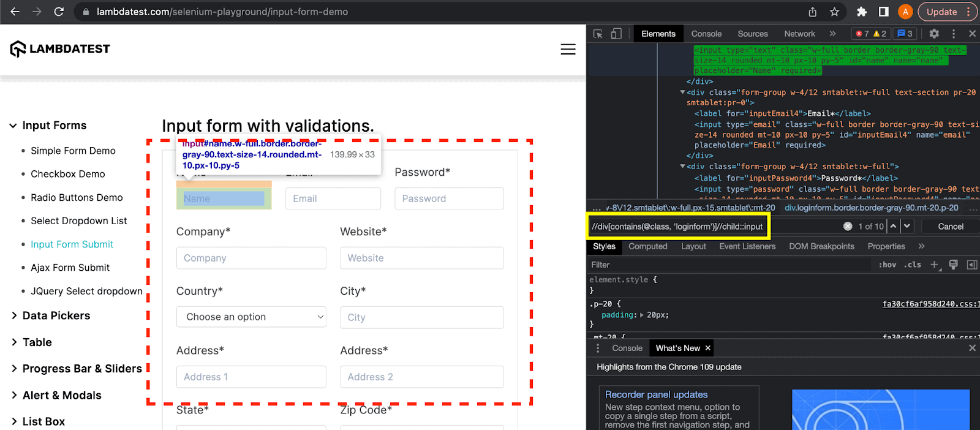Image resolution: width=980 pixels, height=430 pixels.
Task: Expand the Data Pickers section
Action: pos(50,315)
